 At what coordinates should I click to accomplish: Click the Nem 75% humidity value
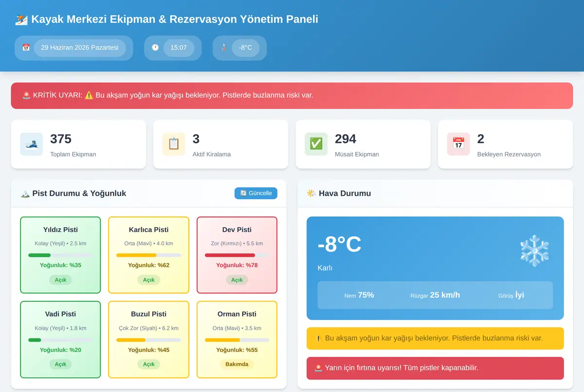point(359,295)
